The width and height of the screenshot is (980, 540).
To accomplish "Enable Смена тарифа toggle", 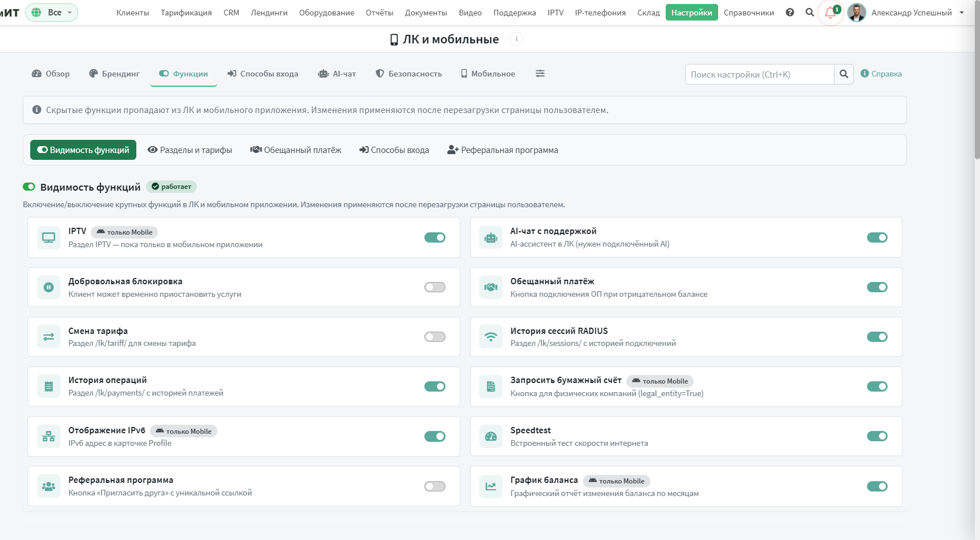I will [x=435, y=337].
